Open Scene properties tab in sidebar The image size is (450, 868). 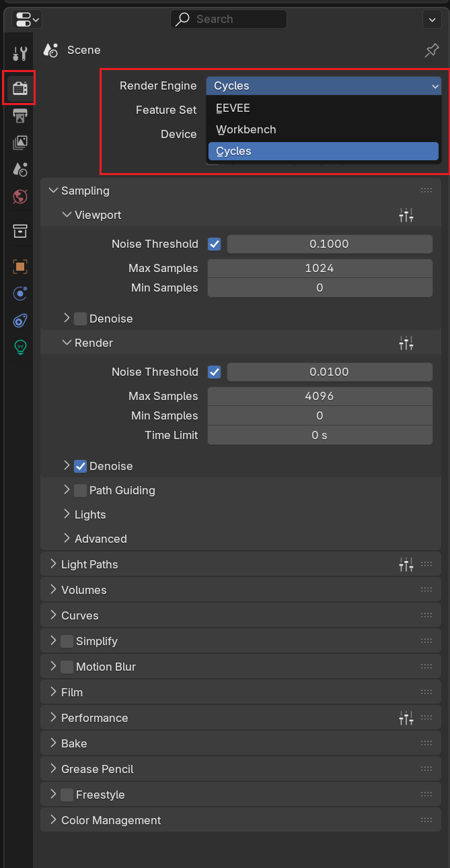click(x=20, y=169)
